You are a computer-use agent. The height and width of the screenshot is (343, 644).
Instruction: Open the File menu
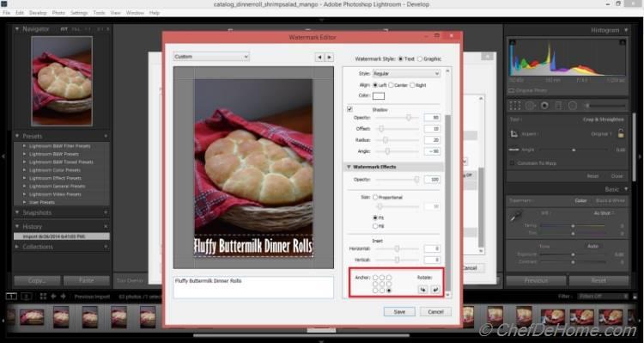6,13
